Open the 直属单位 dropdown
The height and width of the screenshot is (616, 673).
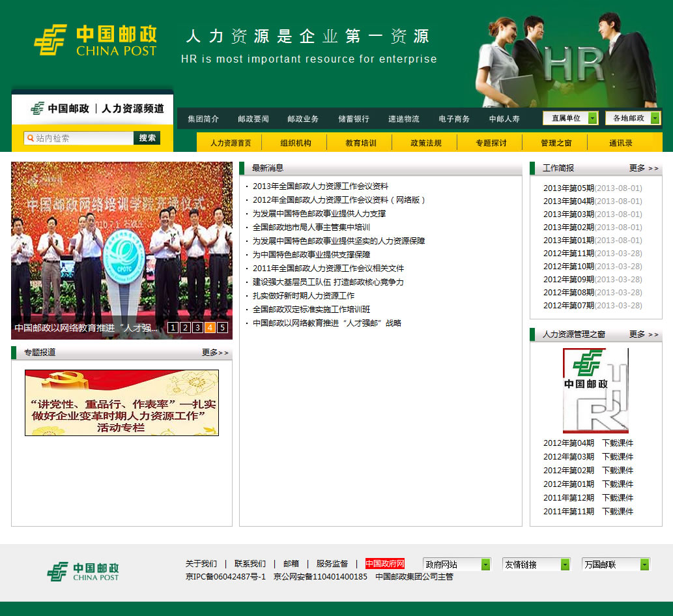click(x=570, y=118)
